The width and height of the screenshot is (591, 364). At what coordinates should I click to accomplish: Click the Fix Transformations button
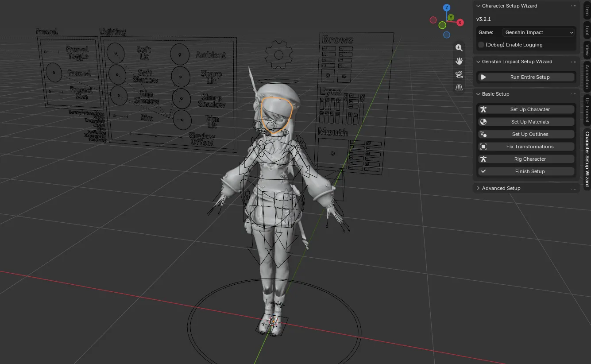[x=526, y=147]
